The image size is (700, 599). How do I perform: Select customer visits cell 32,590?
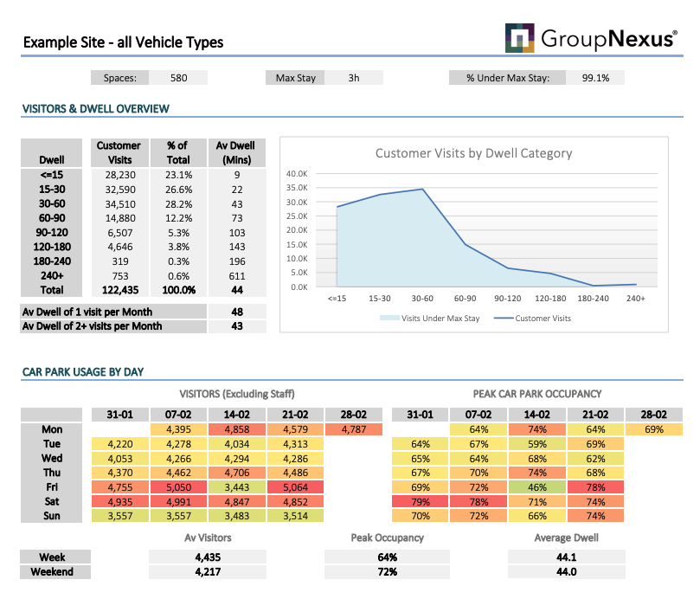[120, 190]
